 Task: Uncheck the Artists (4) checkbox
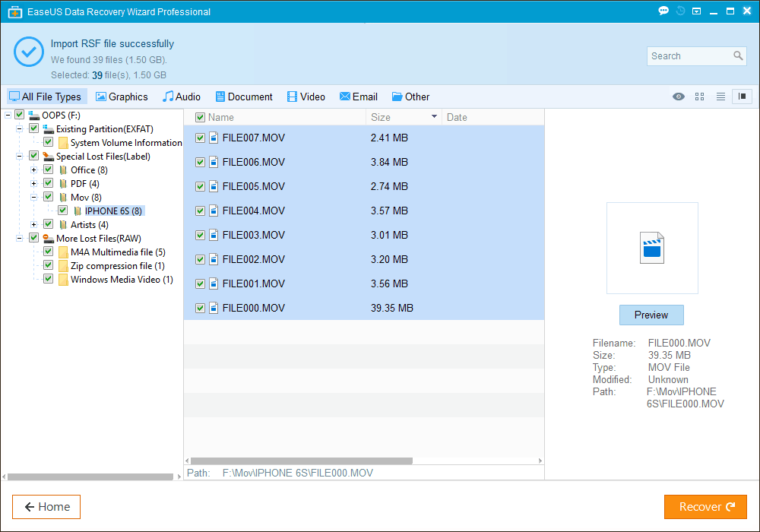[48, 224]
